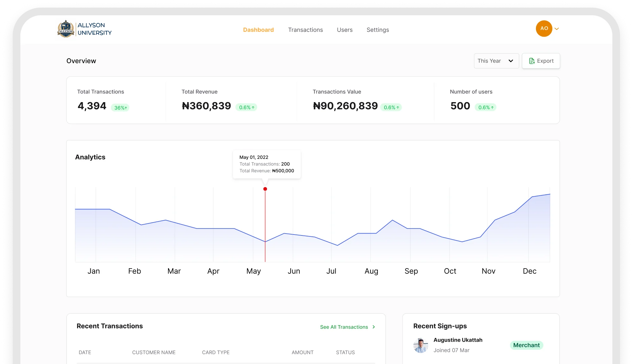Click the May 01, 2022 tooltip

click(x=266, y=164)
